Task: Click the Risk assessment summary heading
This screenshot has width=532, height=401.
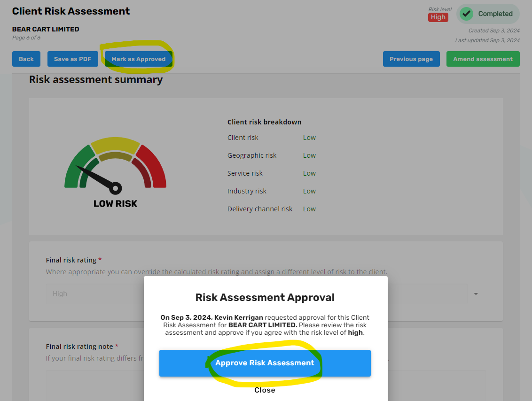Action: point(96,80)
